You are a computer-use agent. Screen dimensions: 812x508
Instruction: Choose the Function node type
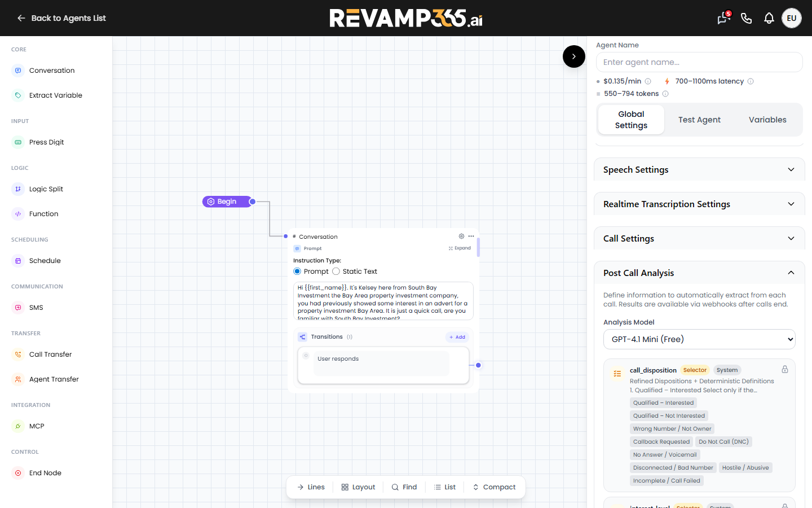tap(44, 214)
